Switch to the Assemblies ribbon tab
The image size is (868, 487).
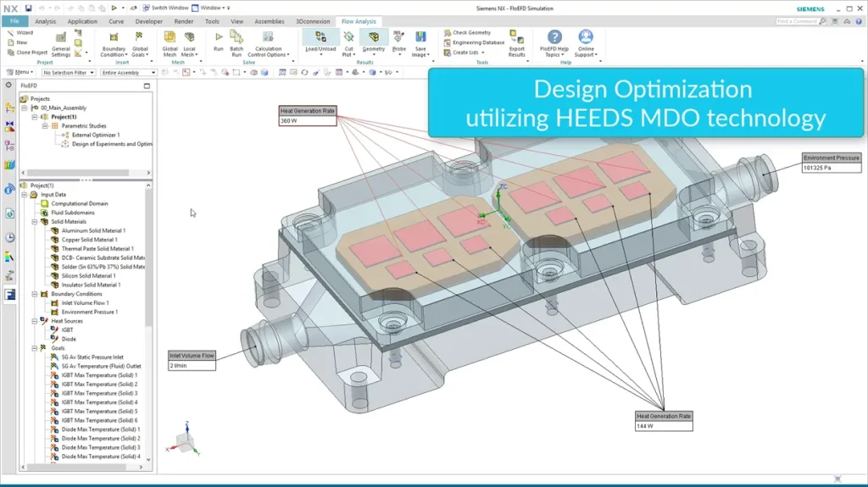click(x=270, y=21)
